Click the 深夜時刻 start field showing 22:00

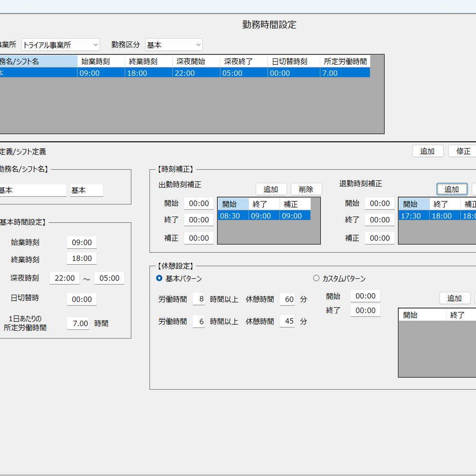pos(65,278)
